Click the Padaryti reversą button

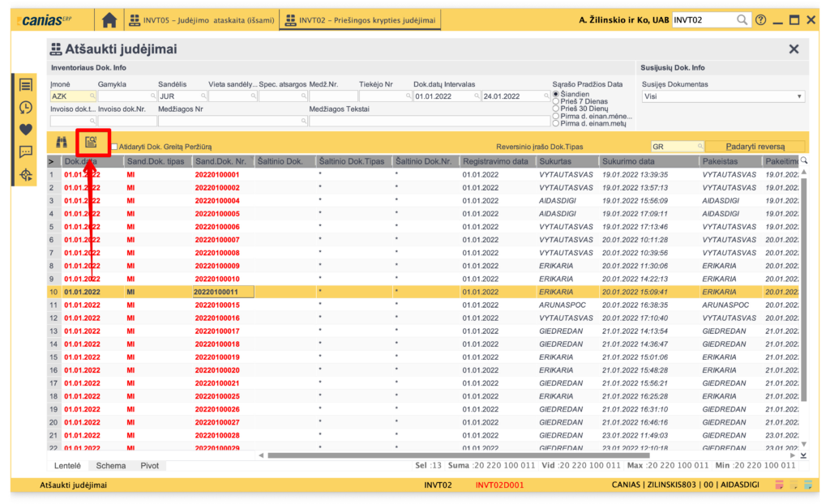click(x=755, y=147)
